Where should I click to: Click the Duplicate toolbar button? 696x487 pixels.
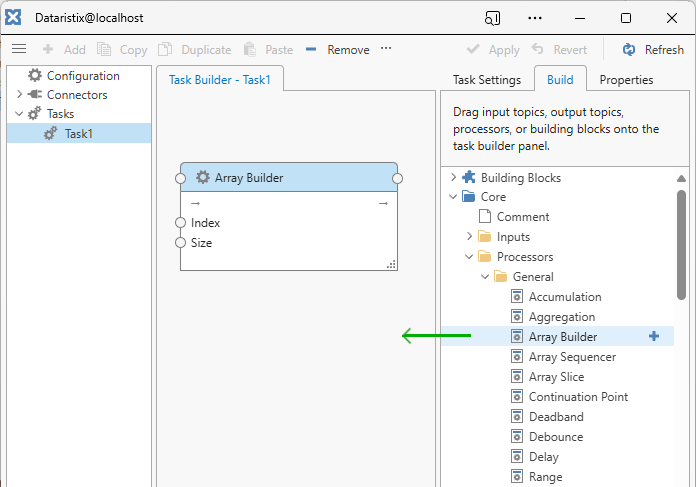point(195,49)
